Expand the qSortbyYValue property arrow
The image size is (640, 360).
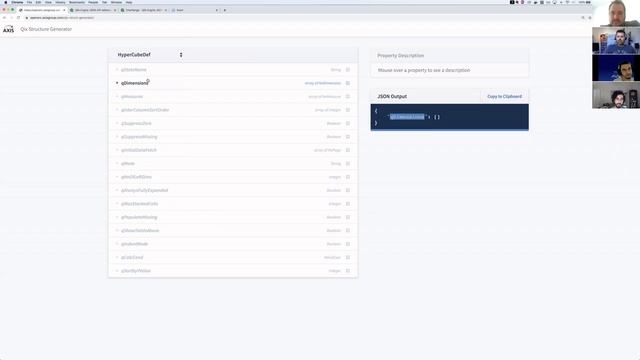click(117, 271)
